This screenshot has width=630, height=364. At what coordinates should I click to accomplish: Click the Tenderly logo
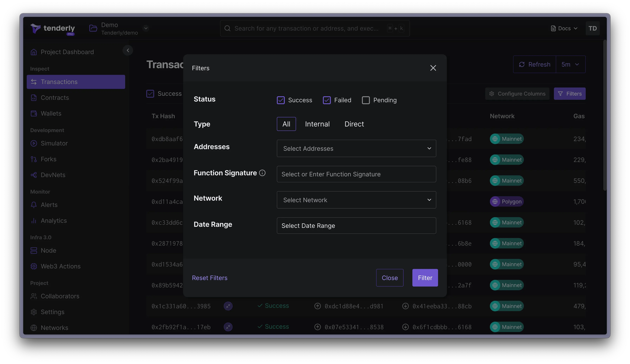click(53, 29)
